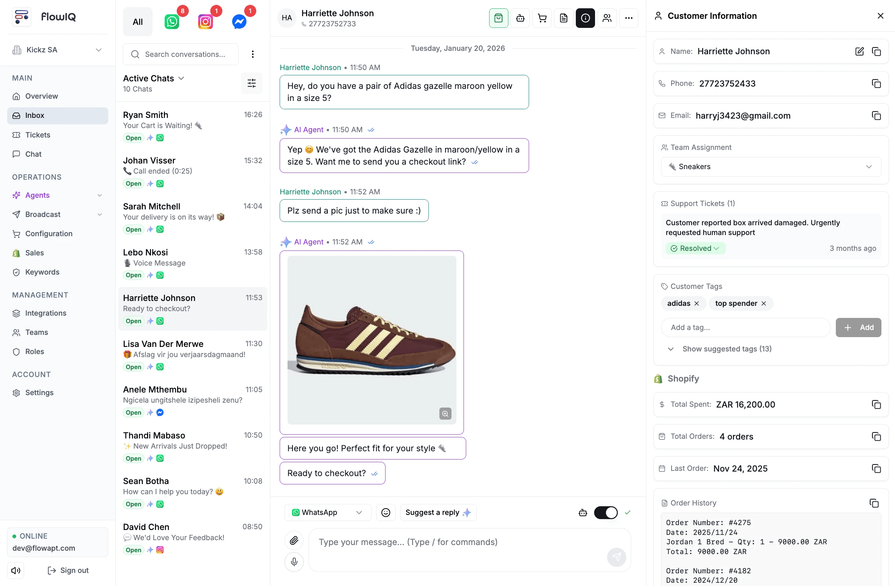Switch to the All channels tab
Screen dimensions: 895x588
pos(138,22)
